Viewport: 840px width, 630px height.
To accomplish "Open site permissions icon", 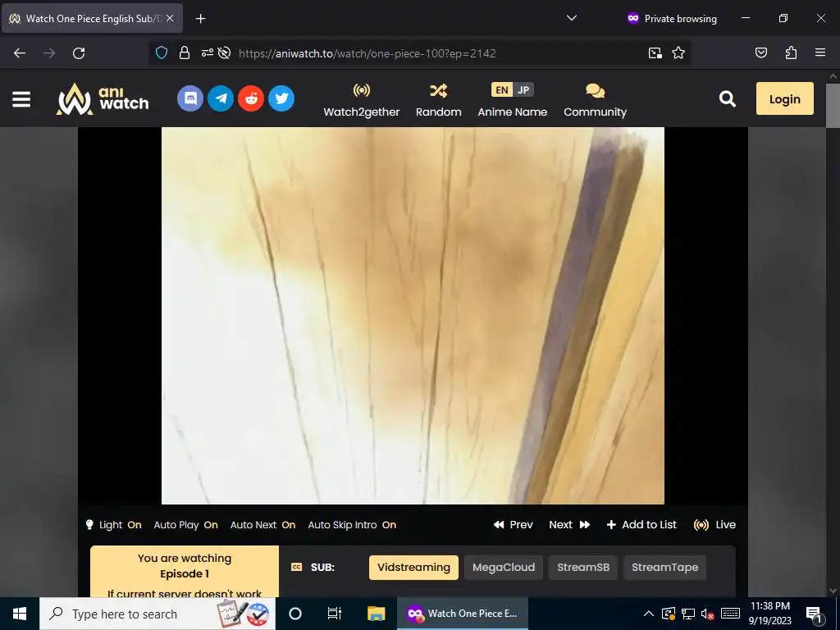I will pos(208,53).
